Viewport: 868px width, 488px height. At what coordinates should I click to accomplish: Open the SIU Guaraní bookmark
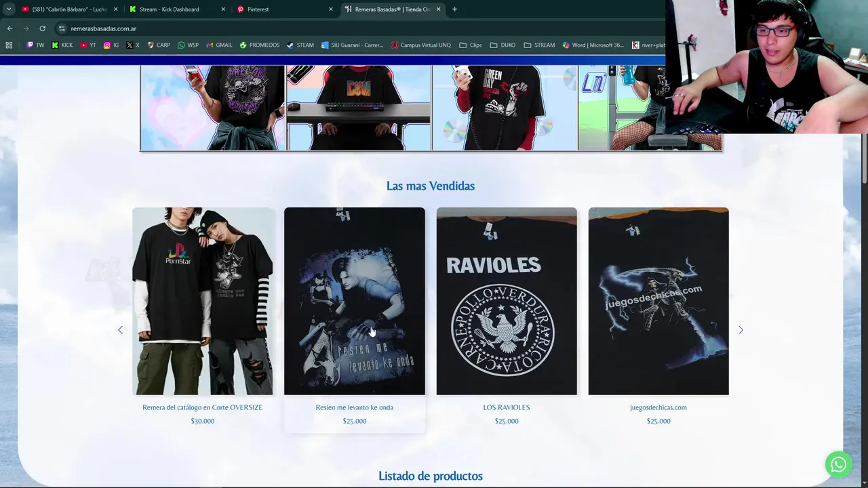(x=352, y=45)
